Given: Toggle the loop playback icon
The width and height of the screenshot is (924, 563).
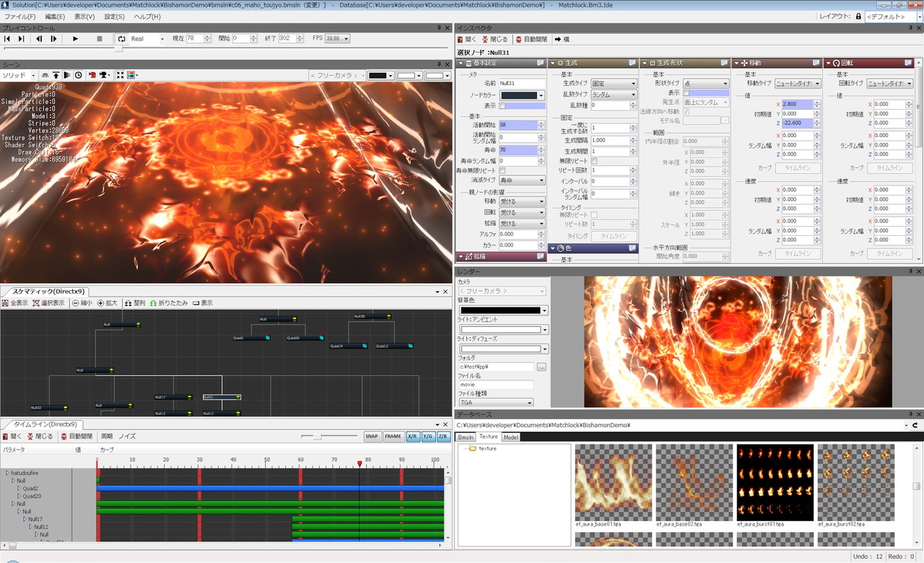Looking at the screenshot, I should tap(121, 39).
